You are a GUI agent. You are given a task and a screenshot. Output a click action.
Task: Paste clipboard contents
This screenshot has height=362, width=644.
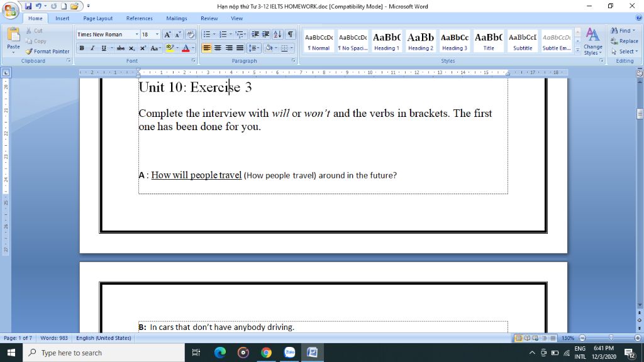(13, 41)
